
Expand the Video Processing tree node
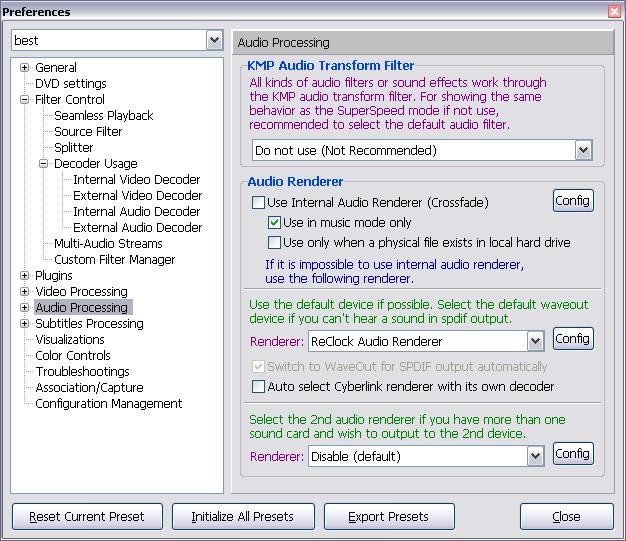[25, 292]
